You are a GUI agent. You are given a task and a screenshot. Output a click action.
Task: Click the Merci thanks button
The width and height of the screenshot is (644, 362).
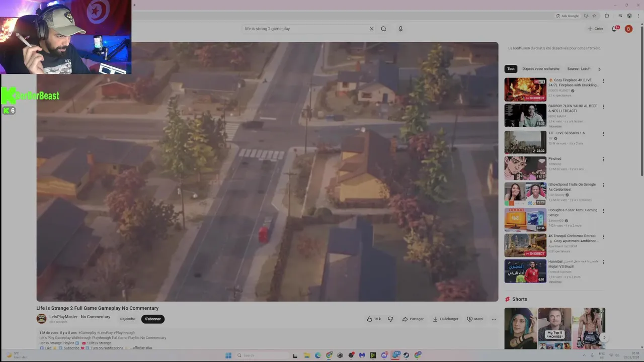(x=475, y=319)
